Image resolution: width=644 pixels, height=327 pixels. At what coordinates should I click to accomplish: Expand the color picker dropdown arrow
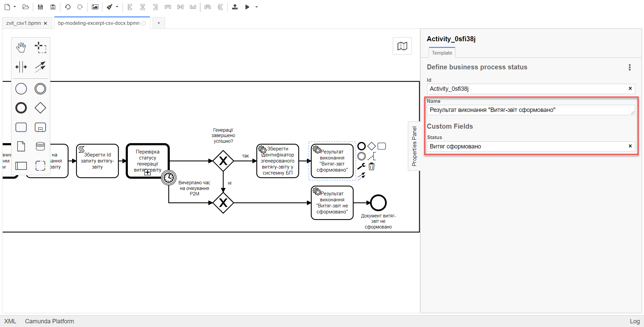tap(117, 7)
